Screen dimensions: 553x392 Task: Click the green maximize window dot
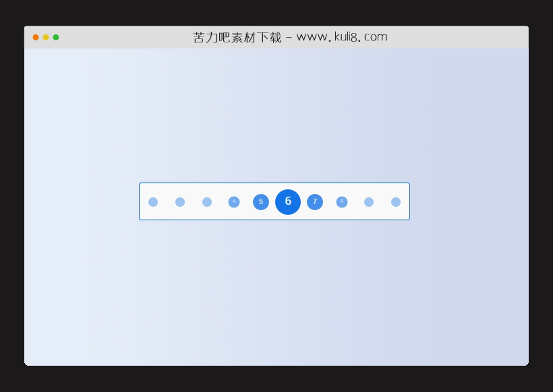56,37
